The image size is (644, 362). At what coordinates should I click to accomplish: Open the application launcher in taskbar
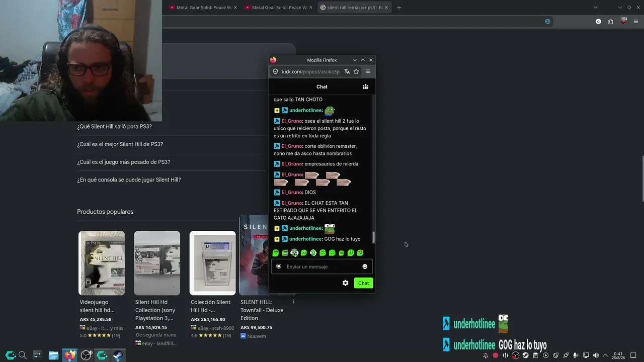click(10, 355)
